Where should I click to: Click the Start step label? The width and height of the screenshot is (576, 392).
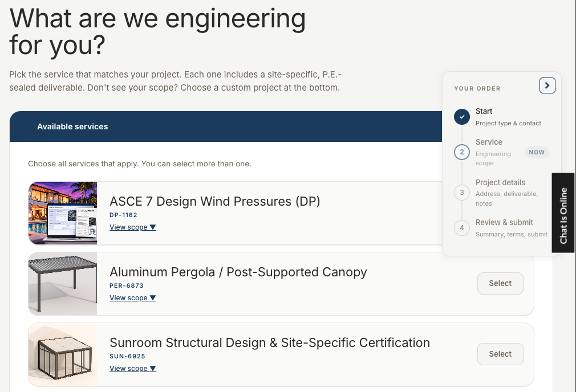coord(484,111)
